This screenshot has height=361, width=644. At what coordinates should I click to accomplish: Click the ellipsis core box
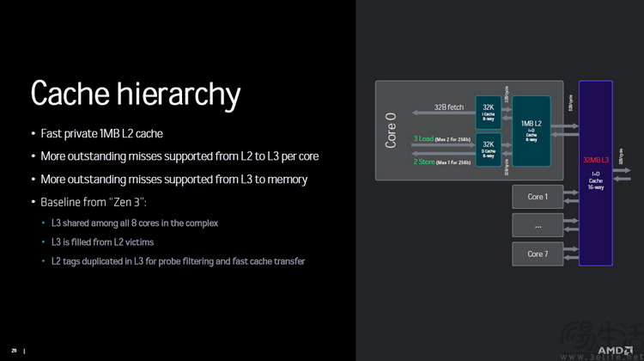(x=537, y=225)
